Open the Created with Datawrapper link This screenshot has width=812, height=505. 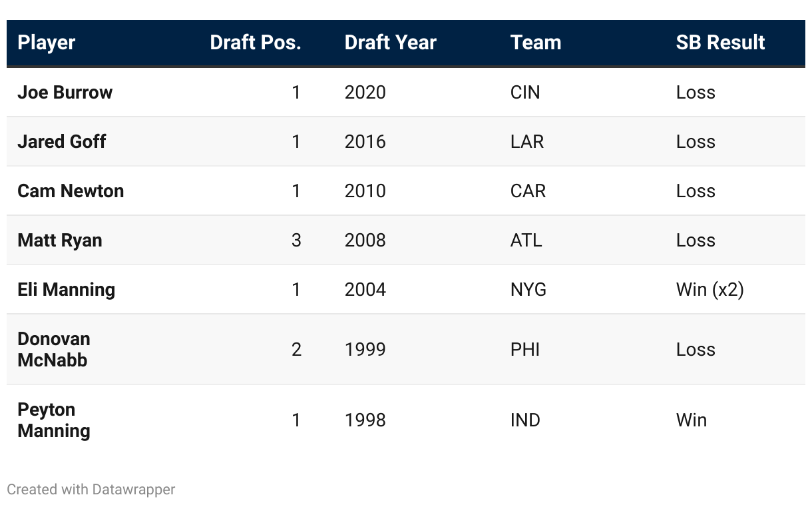tap(91, 489)
